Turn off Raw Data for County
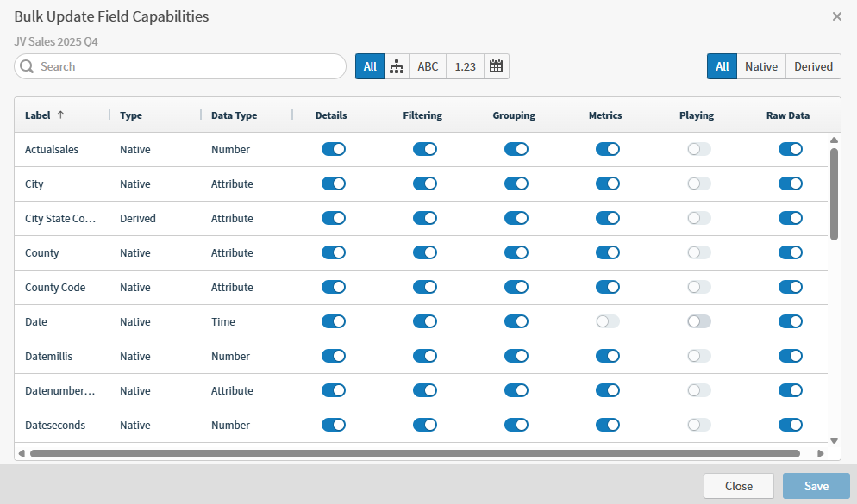The image size is (857, 504). pyautogui.click(x=791, y=252)
